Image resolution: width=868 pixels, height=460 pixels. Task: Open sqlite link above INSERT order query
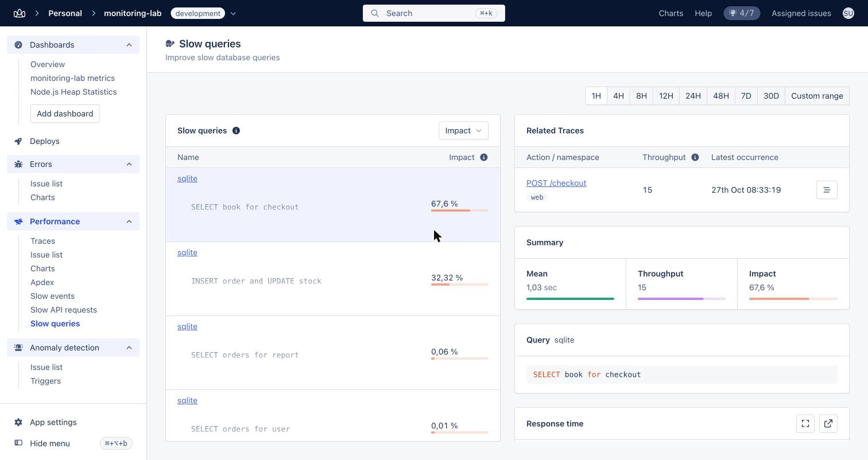click(x=187, y=252)
